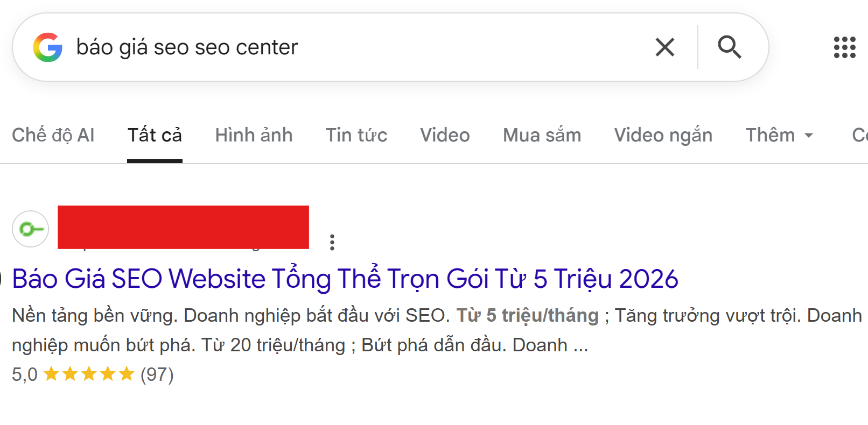Click the (97) review count

(157, 374)
